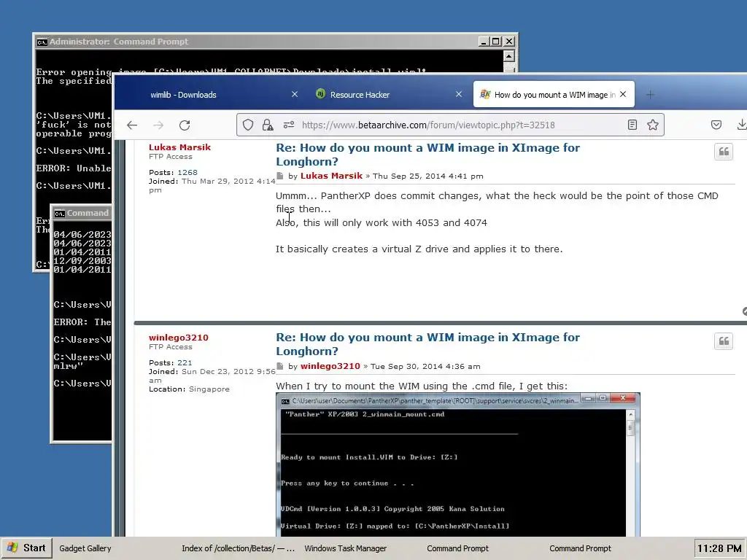This screenshot has width=747, height=560.
Task: Bookmark this page with the star
Action: [x=653, y=125]
